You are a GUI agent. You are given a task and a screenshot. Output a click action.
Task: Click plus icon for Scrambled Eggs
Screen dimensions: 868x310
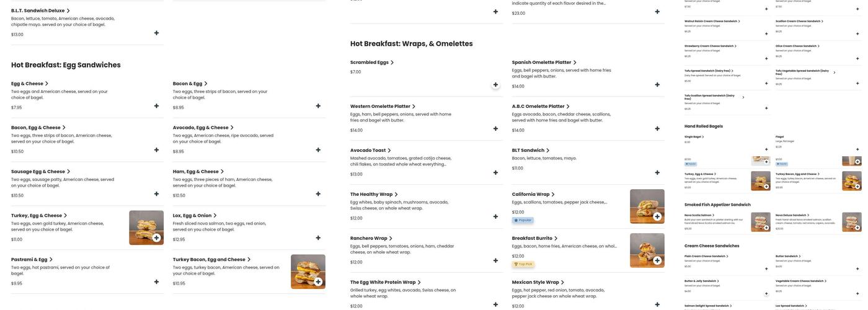point(495,84)
